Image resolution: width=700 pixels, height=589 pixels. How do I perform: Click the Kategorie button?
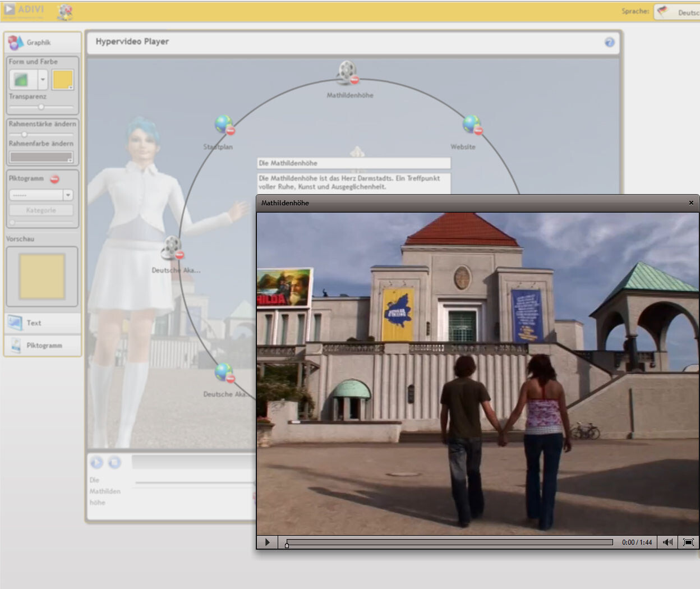coord(41,210)
